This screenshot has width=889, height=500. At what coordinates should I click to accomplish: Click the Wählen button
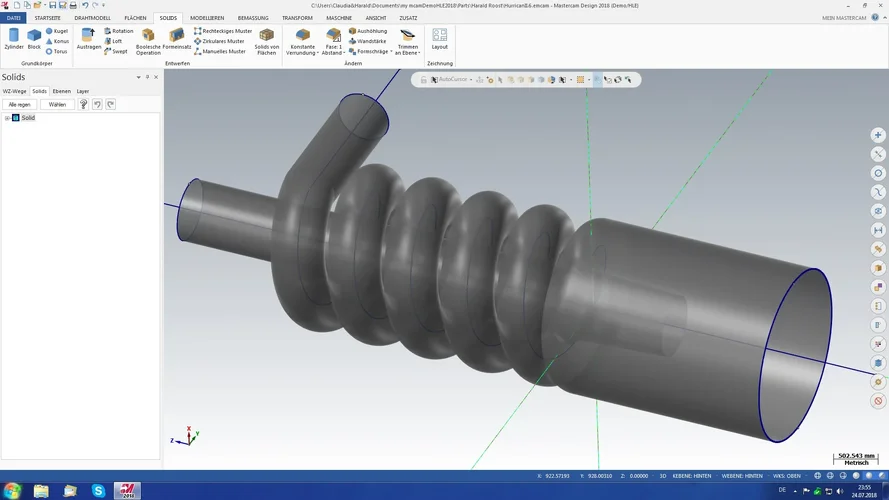pos(57,104)
